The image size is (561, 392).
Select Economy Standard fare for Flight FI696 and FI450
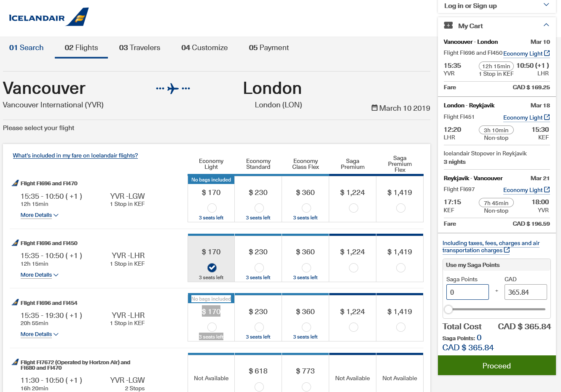[258, 268]
